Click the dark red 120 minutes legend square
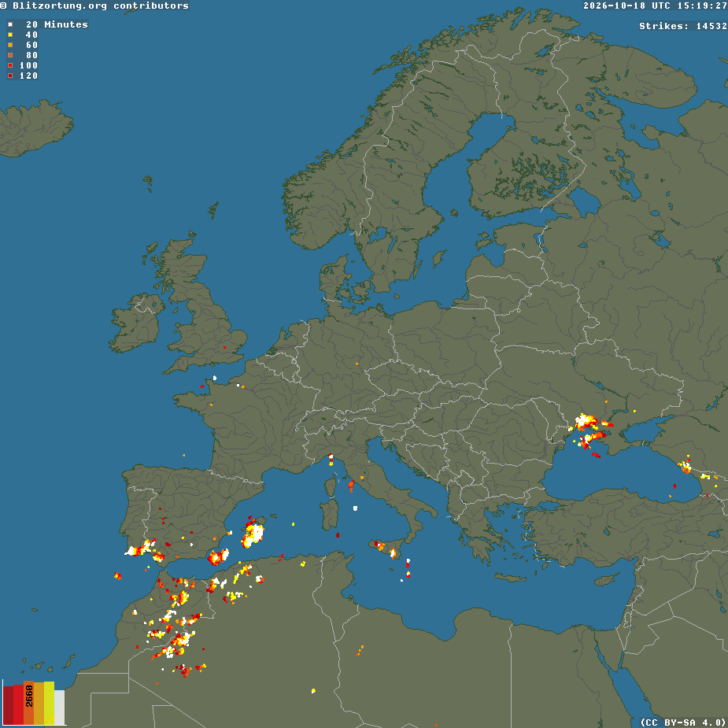728x728 pixels. click(10, 76)
